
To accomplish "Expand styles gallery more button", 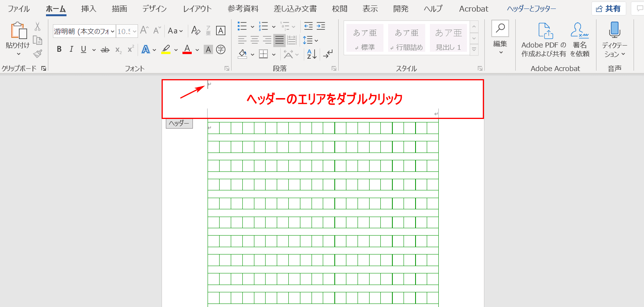I will coord(474,49).
